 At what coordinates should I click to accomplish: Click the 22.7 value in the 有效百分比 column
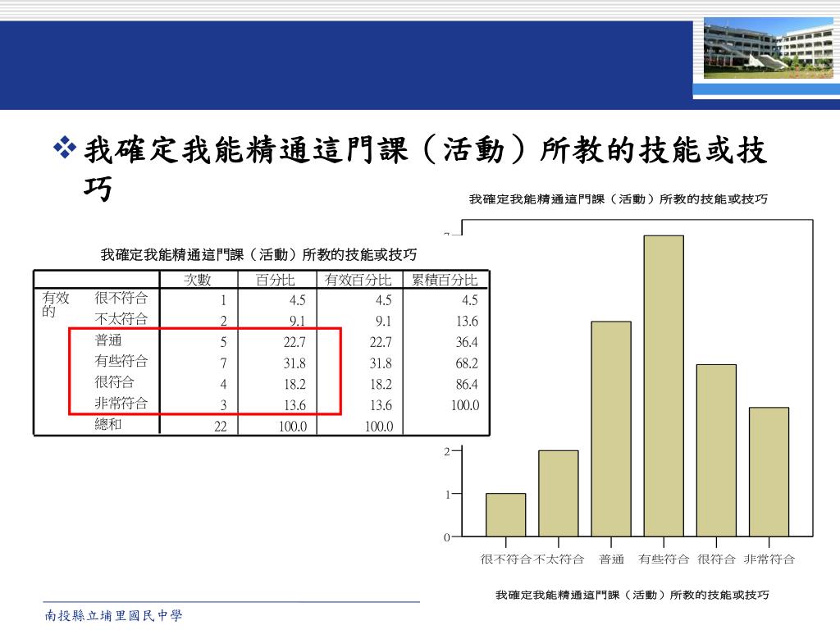coord(381,342)
